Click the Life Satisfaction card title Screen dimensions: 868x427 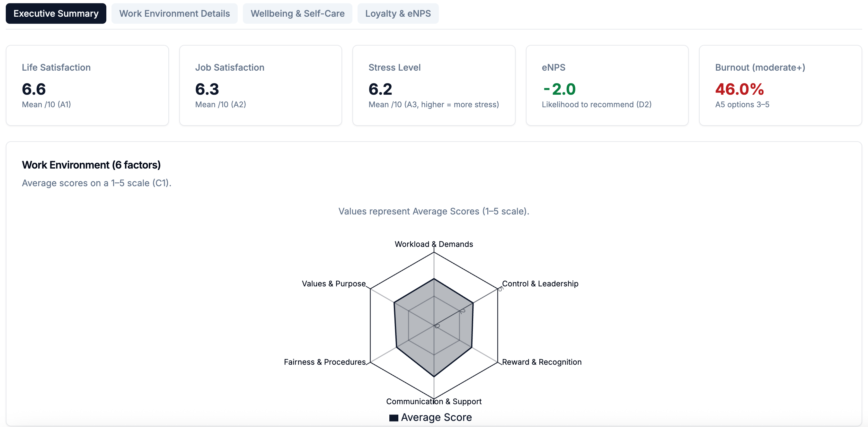point(56,67)
